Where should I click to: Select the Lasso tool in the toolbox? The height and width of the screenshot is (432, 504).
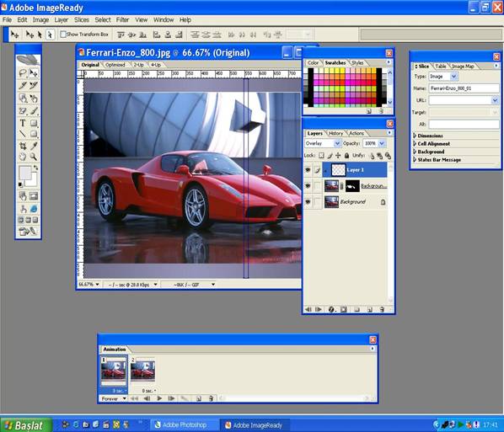23,73
